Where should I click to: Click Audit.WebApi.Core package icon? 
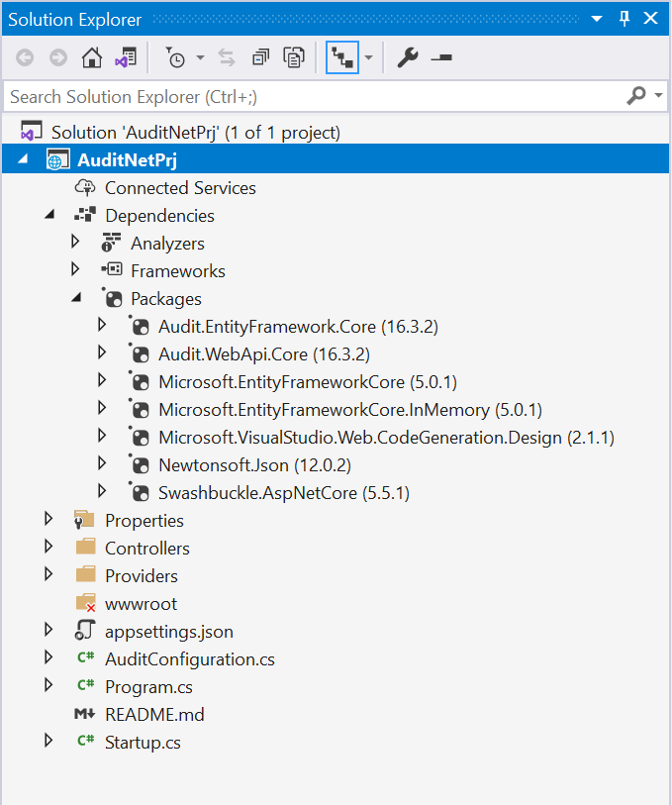[139, 352]
